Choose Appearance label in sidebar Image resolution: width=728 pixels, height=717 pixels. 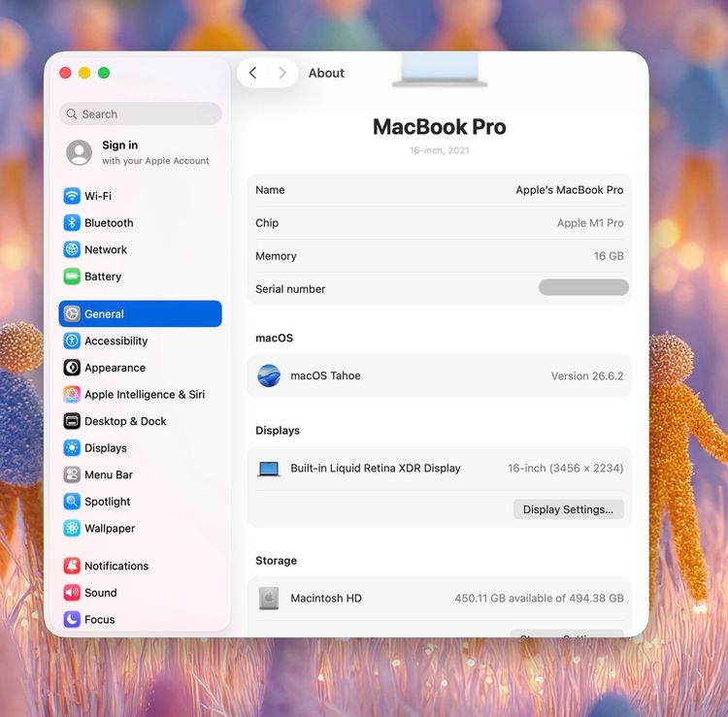coord(115,368)
